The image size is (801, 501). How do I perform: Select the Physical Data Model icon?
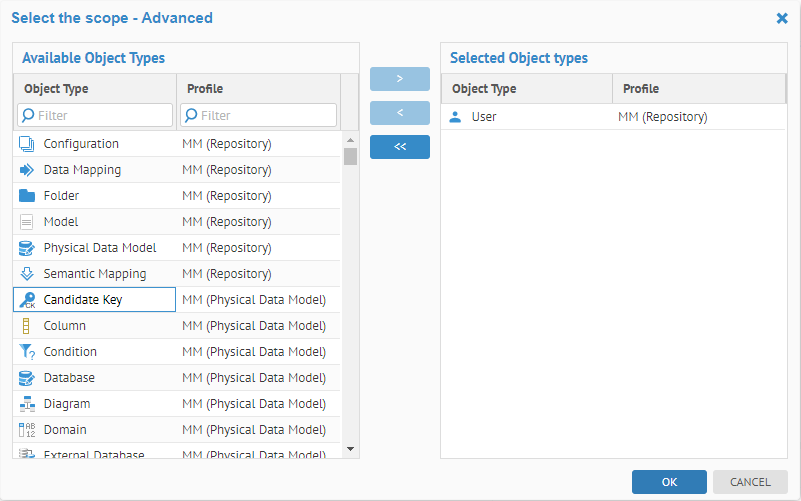[x=27, y=248]
